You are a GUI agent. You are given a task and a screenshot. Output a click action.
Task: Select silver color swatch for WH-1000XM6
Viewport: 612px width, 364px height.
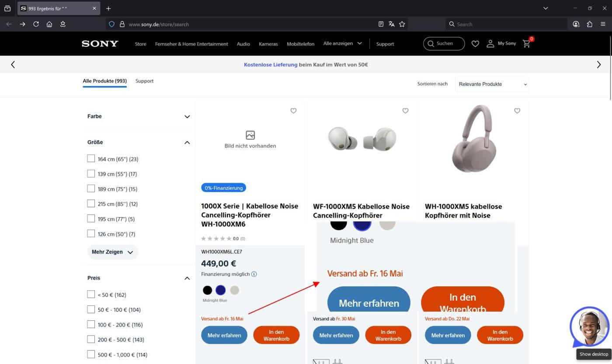tap(235, 290)
